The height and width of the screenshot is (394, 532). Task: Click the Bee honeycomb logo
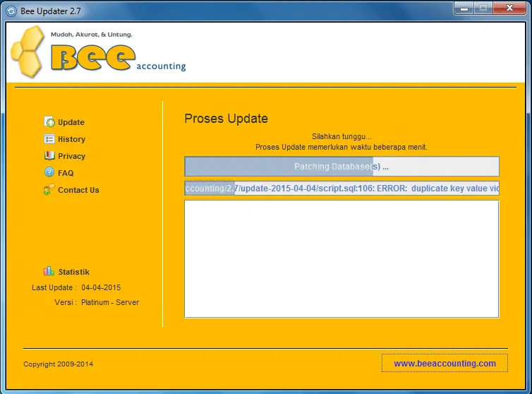(28, 52)
